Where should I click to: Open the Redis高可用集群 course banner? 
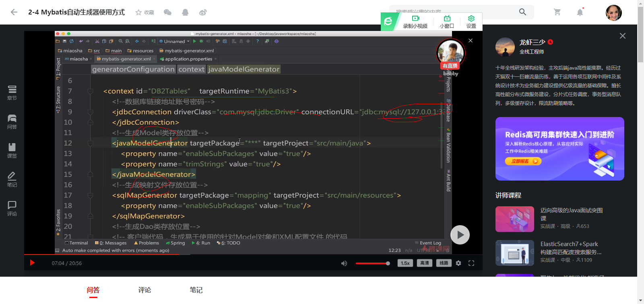pyautogui.click(x=560, y=149)
